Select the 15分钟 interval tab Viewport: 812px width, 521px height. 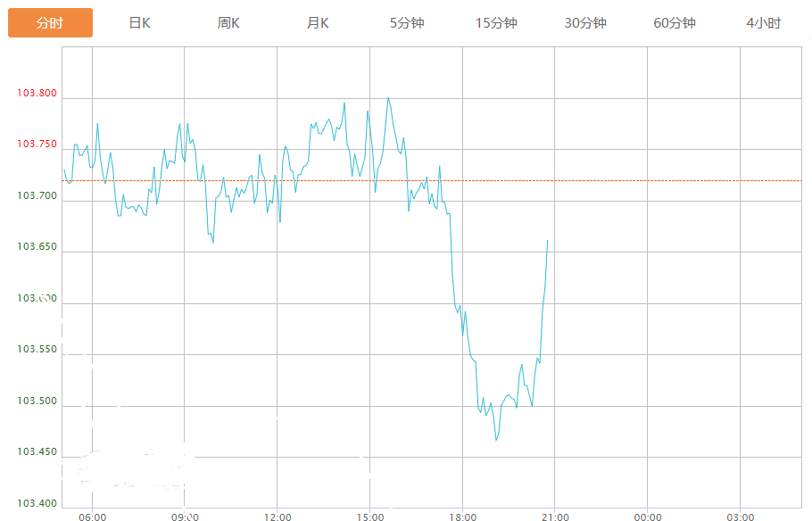pyautogui.click(x=496, y=23)
